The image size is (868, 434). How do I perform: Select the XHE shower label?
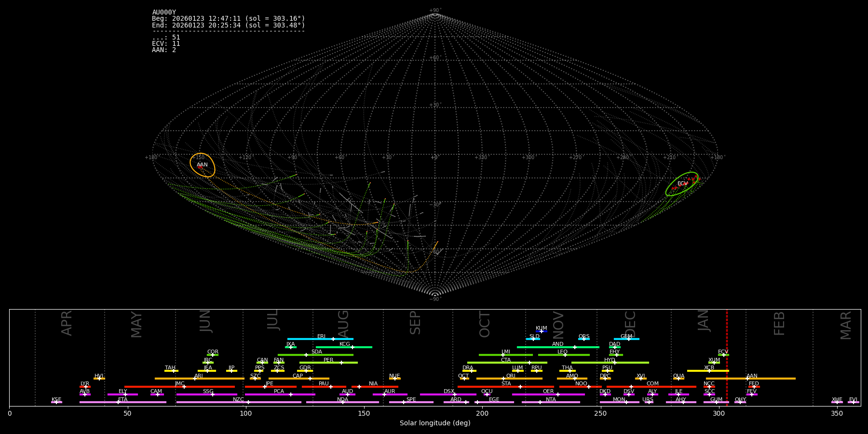click(x=837, y=400)
